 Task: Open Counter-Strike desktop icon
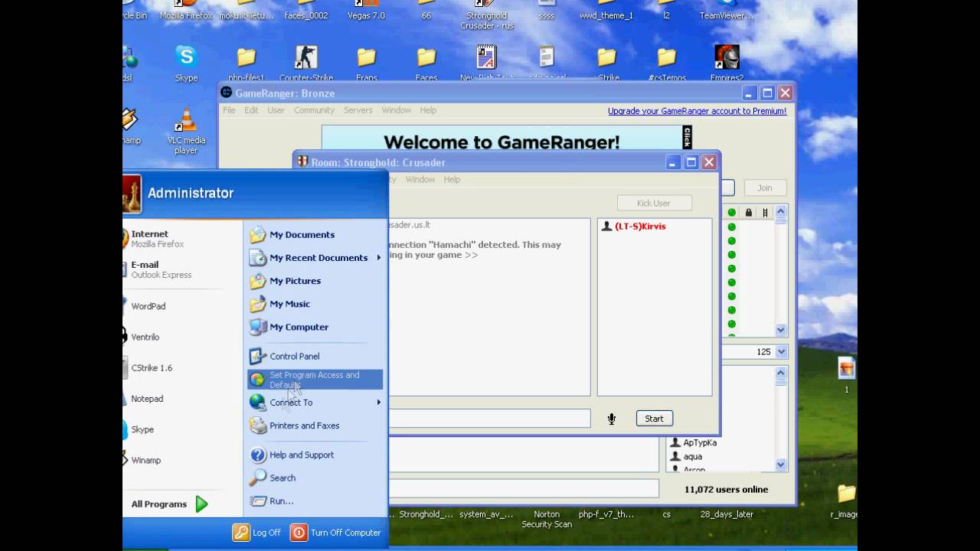point(306,63)
